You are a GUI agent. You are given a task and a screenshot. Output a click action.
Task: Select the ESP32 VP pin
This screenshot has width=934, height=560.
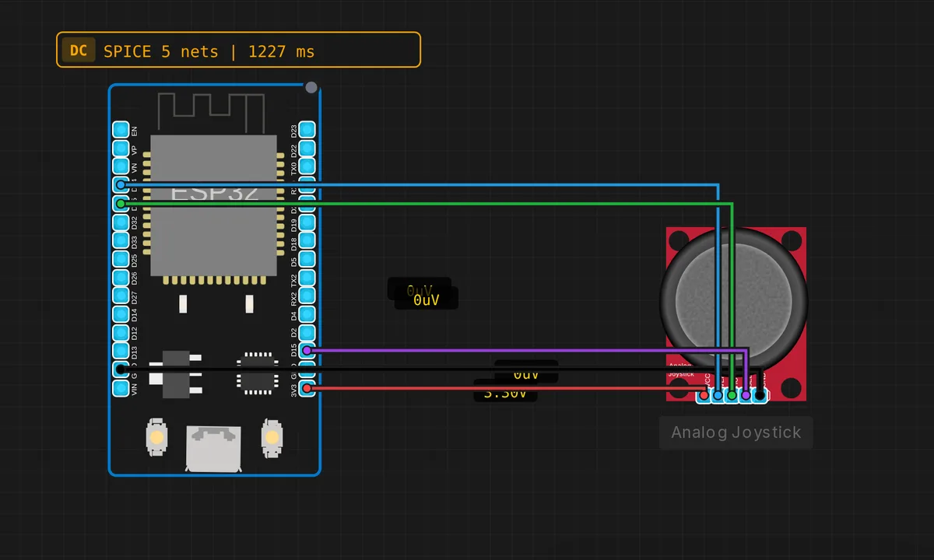point(121,148)
